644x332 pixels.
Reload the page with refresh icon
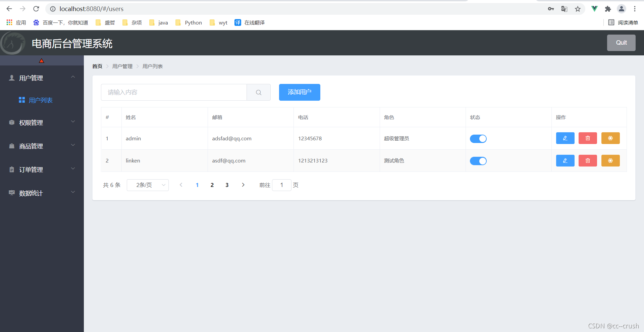point(36,9)
